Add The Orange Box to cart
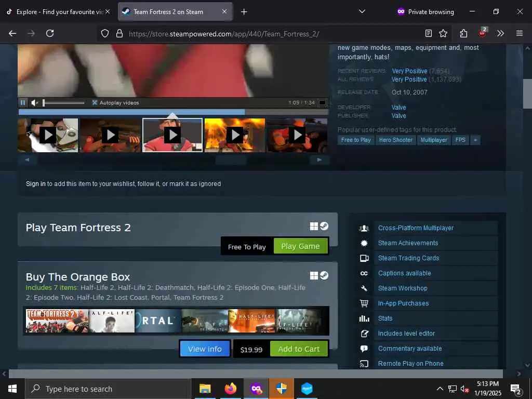The height and width of the screenshot is (399, 532). point(299,349)
